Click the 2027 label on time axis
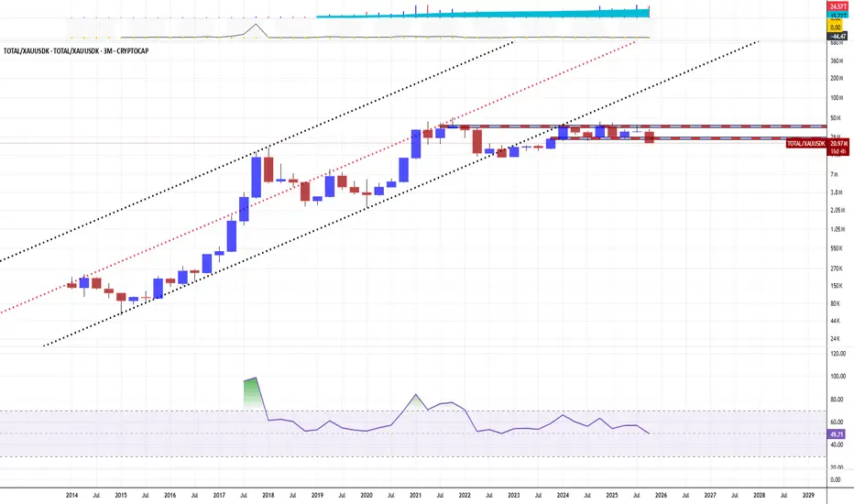The height and width of the screenshot is (504, 854). [x=710, y=496]
